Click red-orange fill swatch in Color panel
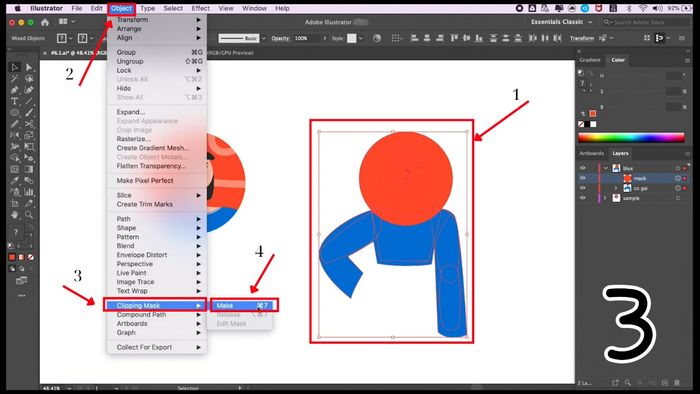The image size is (700, 394). 592,113
